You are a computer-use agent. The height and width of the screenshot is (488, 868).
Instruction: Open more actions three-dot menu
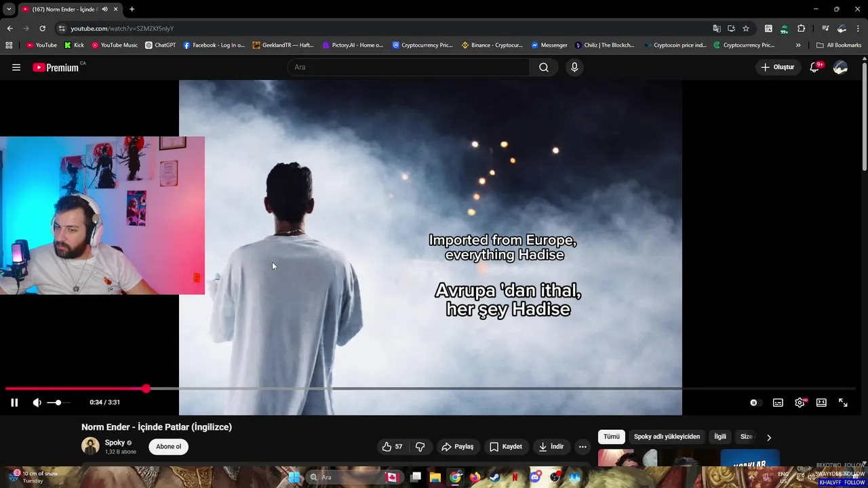[583, 447]
